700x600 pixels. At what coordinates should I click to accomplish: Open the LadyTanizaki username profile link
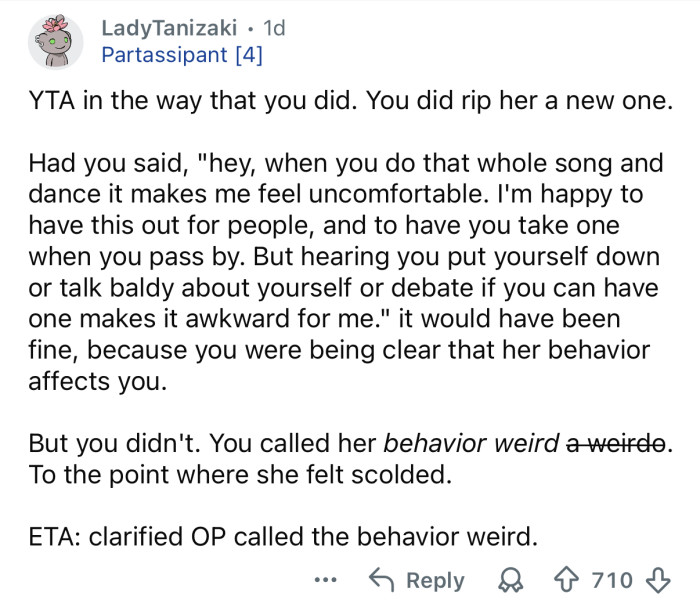(166, 28)
